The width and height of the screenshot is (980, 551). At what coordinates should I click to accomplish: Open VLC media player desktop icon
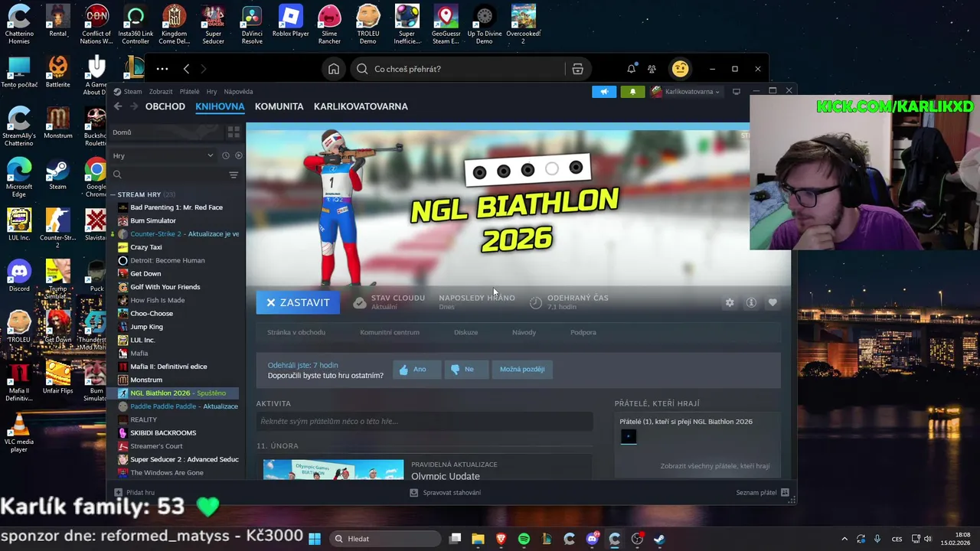[19, 431]
